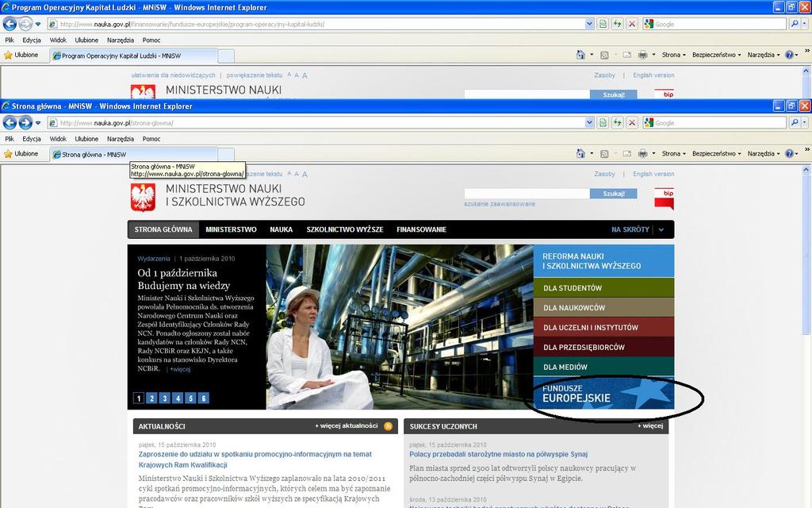Click Refresh icon in Strona główna window
This screenshot has width=812, height=508.
click(x=617, y=123)
